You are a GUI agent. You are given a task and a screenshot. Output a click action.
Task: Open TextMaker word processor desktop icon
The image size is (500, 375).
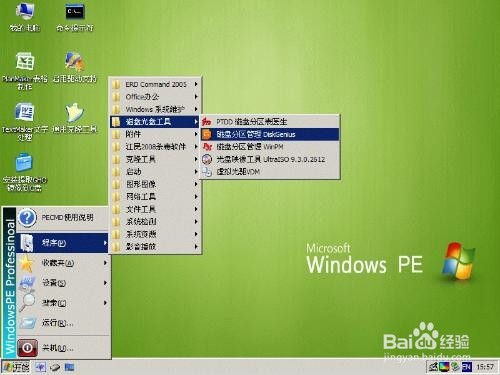tap(25, 121)
